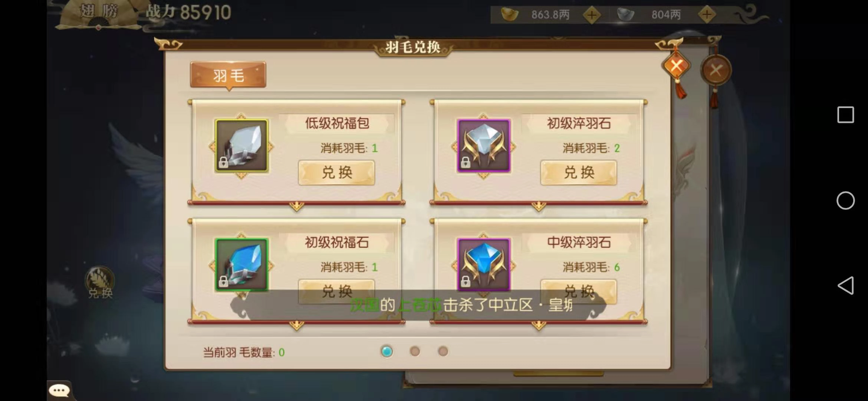Image resolution: width=868 pixels, height=401 pixels.
Task: Tap the feather 兑换 icon on left
Action: pyautogui.click(x=100, y=283)
